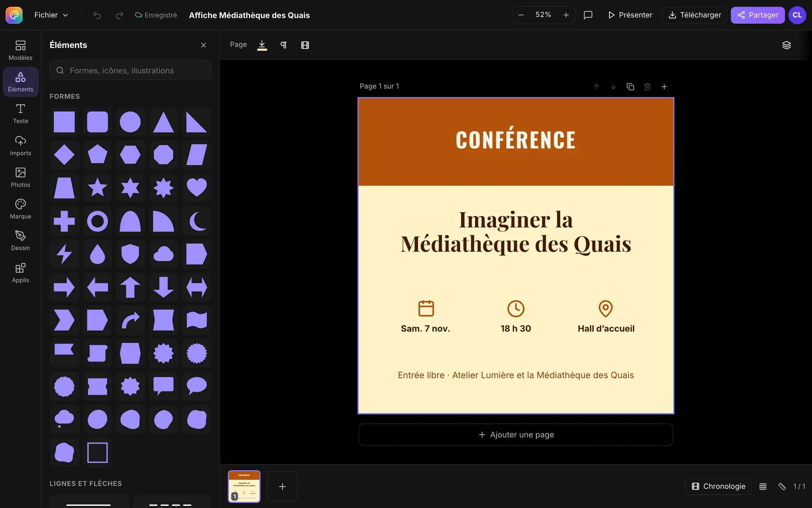Insert the rectangular speech bubble shape
The width and height of the screenshot is (812, 508).
coord(164,386)
